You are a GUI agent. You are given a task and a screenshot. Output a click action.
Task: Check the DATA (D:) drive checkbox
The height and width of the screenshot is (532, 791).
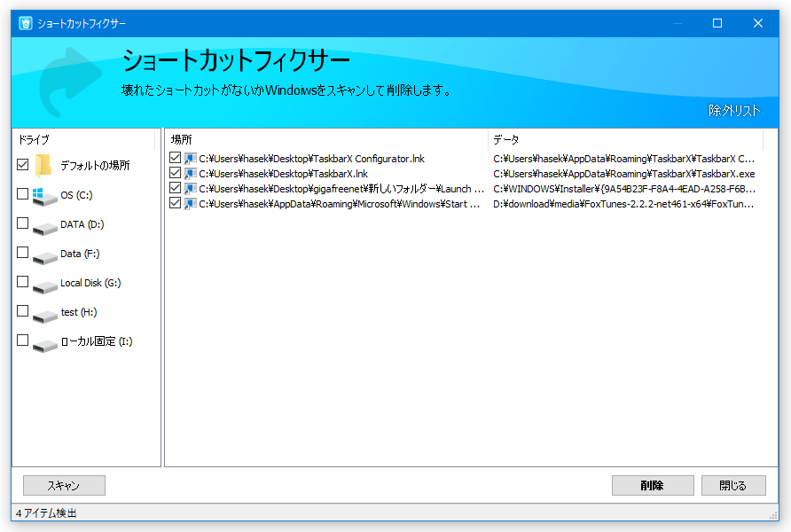pyautogui.click(x=23, y=223)
